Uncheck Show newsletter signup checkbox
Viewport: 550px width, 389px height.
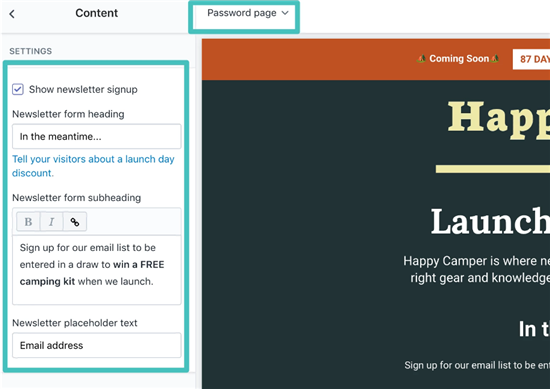point(18,89)
